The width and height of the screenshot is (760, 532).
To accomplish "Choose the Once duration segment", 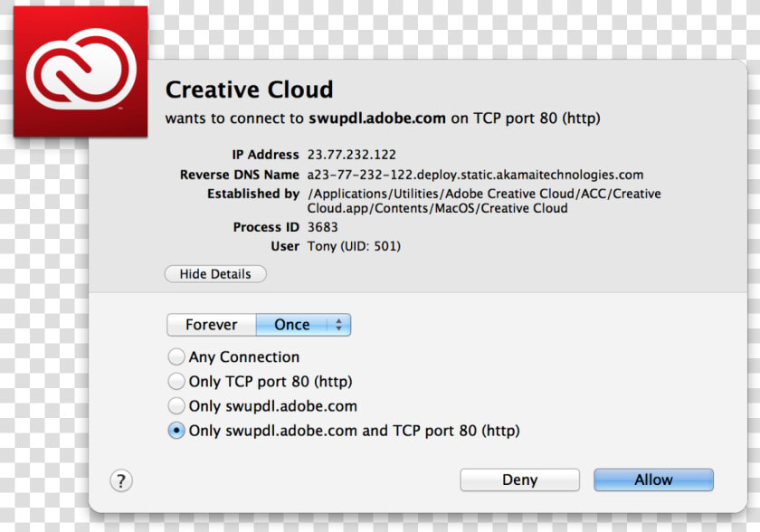I will (291, 325).
